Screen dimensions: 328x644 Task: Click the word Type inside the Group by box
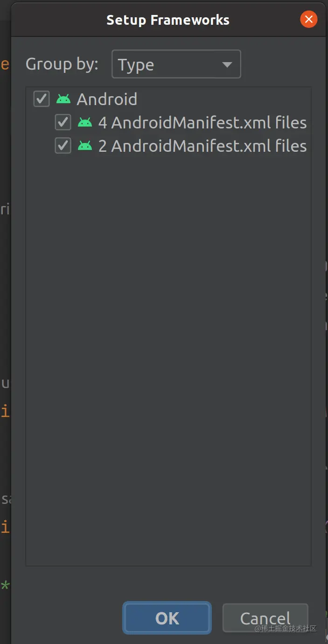click(136, 65)
